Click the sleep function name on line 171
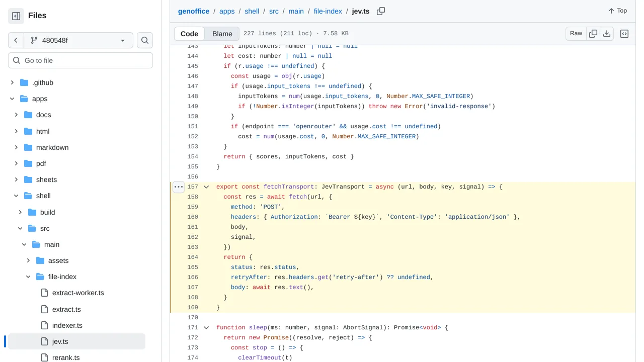The width and height of the screenshot is (644, 362). 258,327
